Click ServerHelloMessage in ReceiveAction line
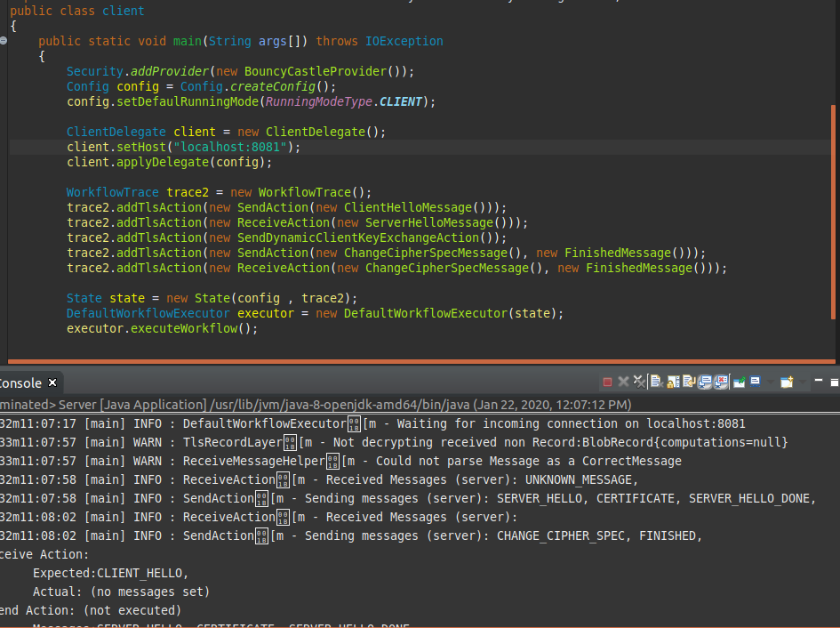The width and height of the screenshot is (840, 628). point(429,222)
